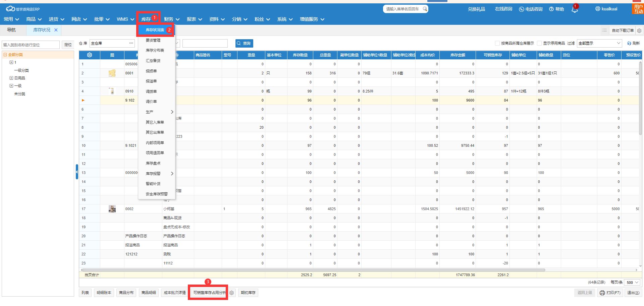The image size is (644, 306).
Task: Enable 按商品所属仓库展示 checkbox
Action: [497, 43]
